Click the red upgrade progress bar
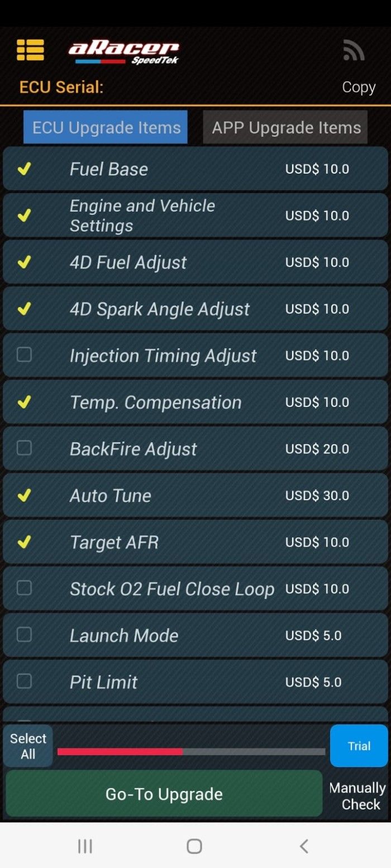The height and width of the screenshot is (868, 391). [x=120, y=751]
